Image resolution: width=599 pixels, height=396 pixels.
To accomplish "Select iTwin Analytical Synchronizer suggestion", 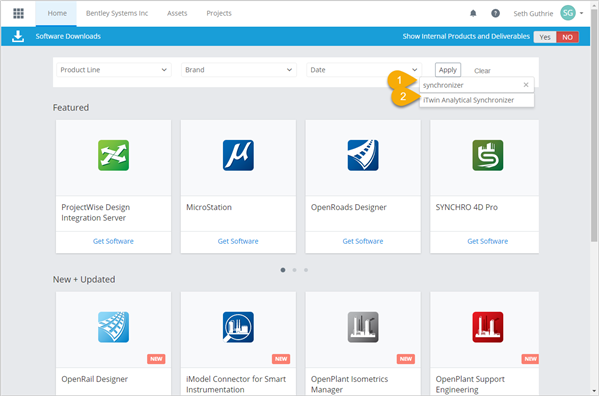I will click(x=476, y=100).
